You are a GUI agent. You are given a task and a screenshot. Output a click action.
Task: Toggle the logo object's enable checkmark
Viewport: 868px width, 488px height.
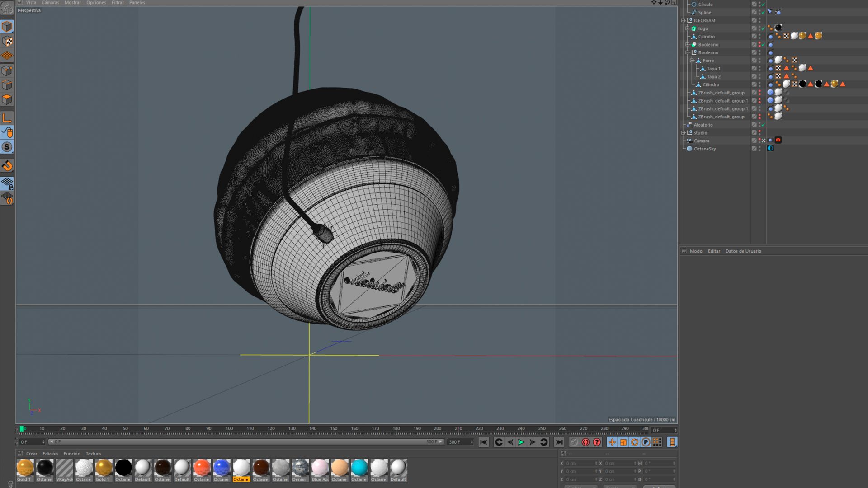tap(763, 28)
